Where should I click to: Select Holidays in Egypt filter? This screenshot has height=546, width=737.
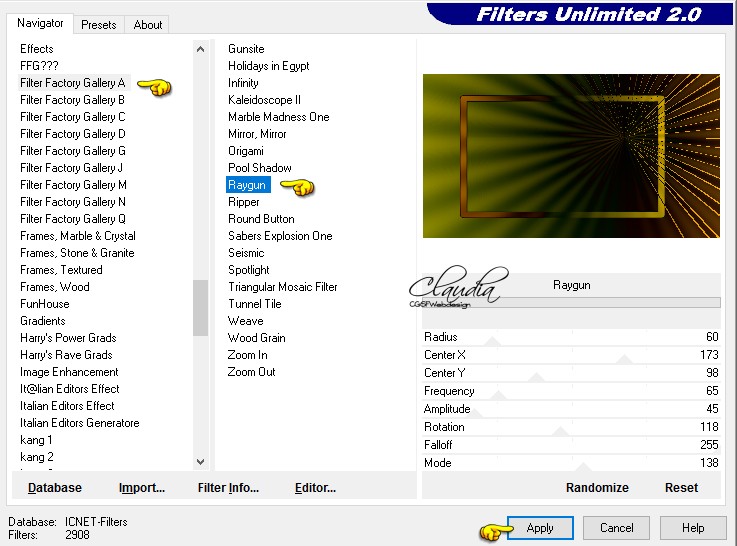[268, 66]
